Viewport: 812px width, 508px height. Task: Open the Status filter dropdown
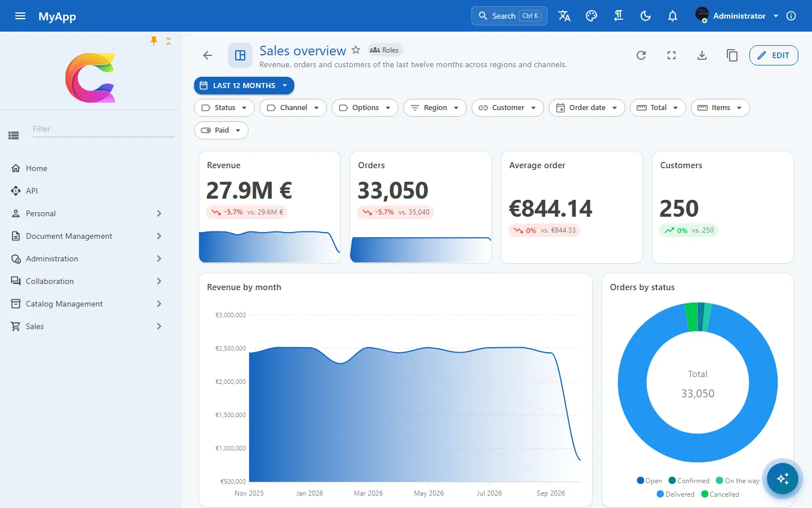pos(224,108)
